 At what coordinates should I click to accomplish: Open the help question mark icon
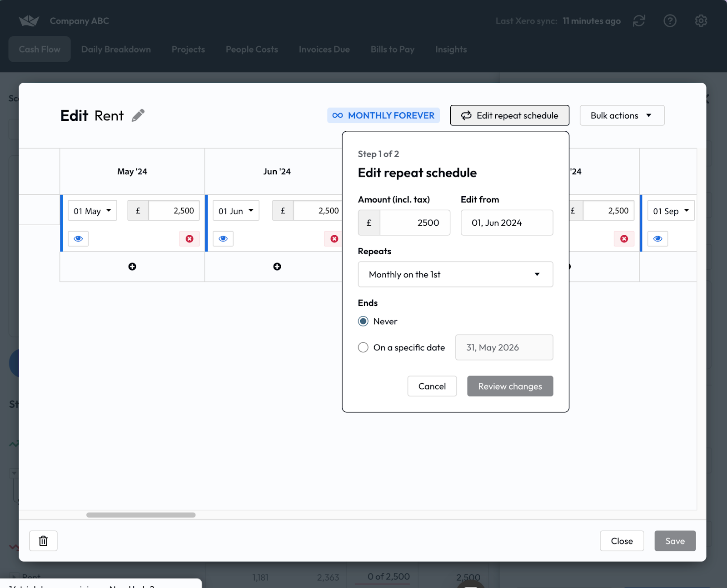tap(670, 21)
